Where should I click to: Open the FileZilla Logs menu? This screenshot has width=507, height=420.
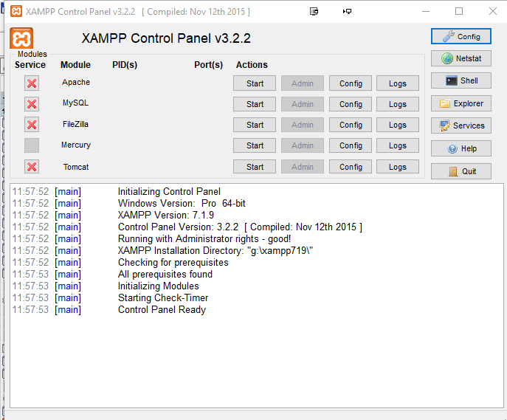click(398, 125)
